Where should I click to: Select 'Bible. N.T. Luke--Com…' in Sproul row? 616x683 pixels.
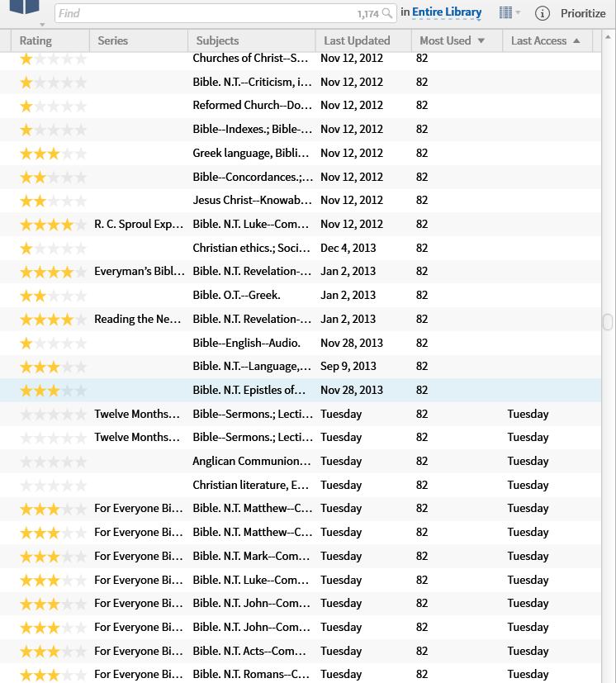pyautogui.click(x=250, y=225)
